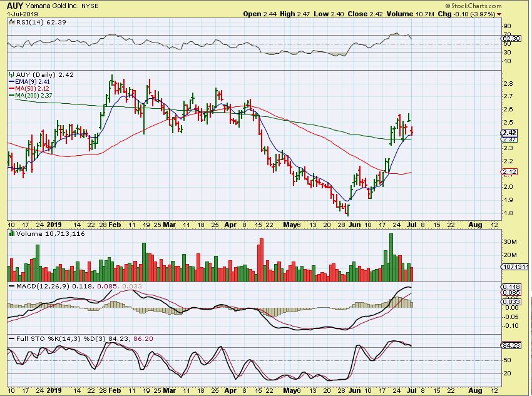Click the candlestick icon before AUY (Daily)
Viewport: 532px width, 396px height.
tap(11, 75)
